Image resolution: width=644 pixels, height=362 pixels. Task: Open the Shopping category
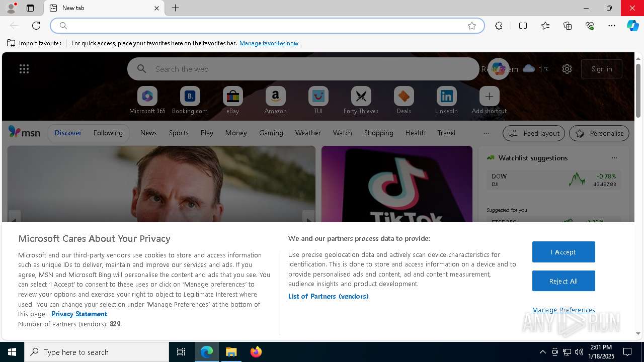point(379,133)
